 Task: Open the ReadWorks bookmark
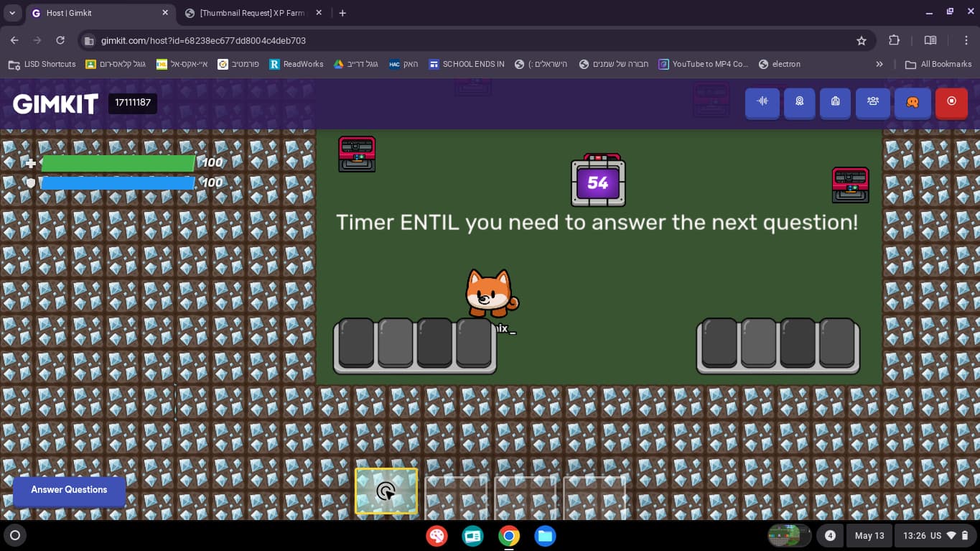coord(297,64)
